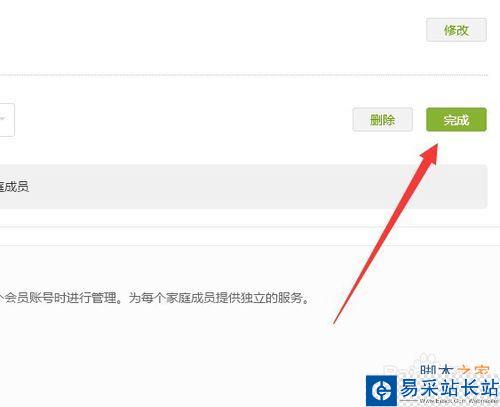Click the 修改 button
The height and width of the screenshot is (407, 500).
pos(456,30)
